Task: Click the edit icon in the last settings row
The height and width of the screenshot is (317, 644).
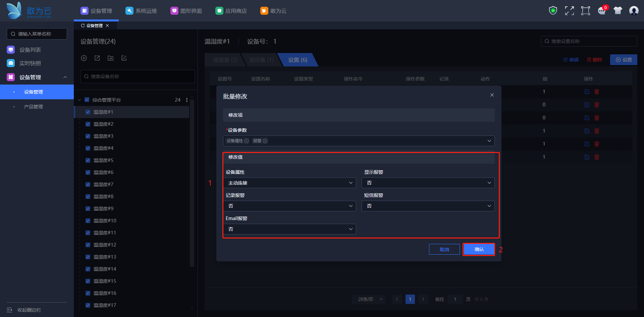Action: 587,157
